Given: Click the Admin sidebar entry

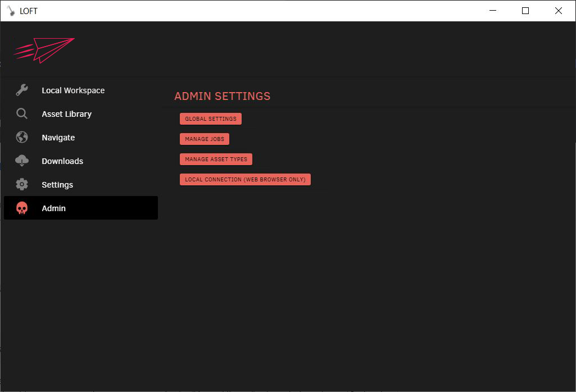Looking at the screenshot, I should (x=53, y=208).
